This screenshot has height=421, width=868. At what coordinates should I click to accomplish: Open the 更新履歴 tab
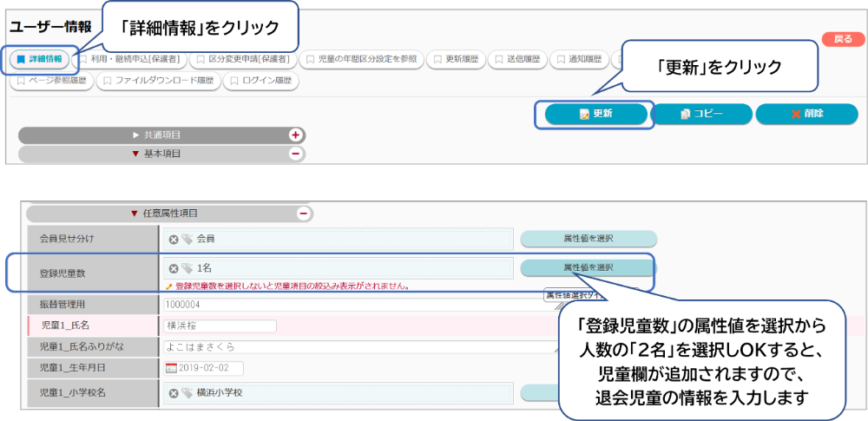click(455, 60)
